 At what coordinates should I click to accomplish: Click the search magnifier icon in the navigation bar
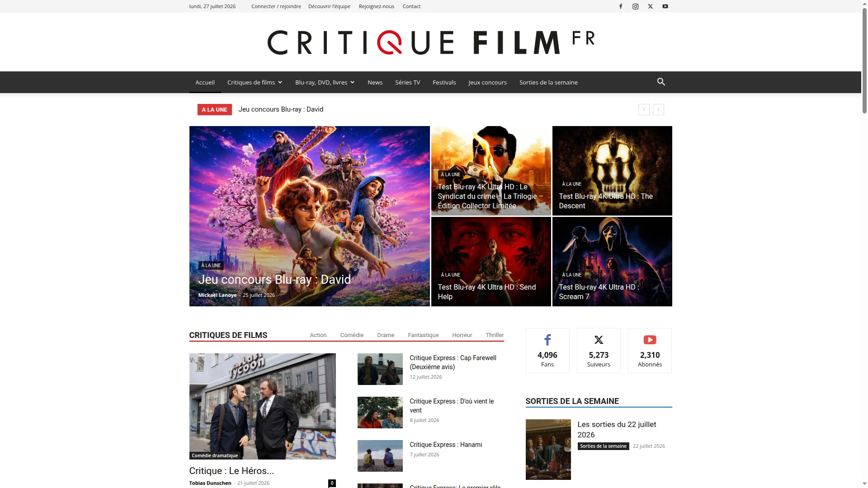click(661, 82)
